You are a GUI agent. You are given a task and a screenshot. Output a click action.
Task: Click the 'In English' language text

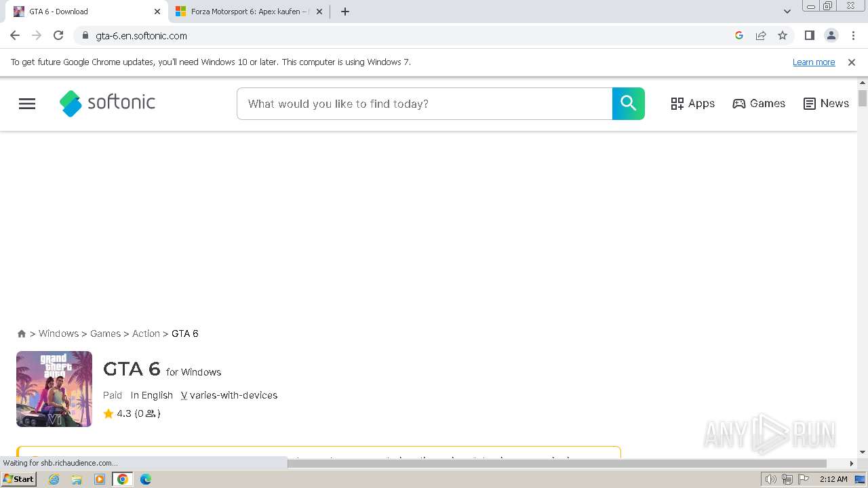(152, 395)
